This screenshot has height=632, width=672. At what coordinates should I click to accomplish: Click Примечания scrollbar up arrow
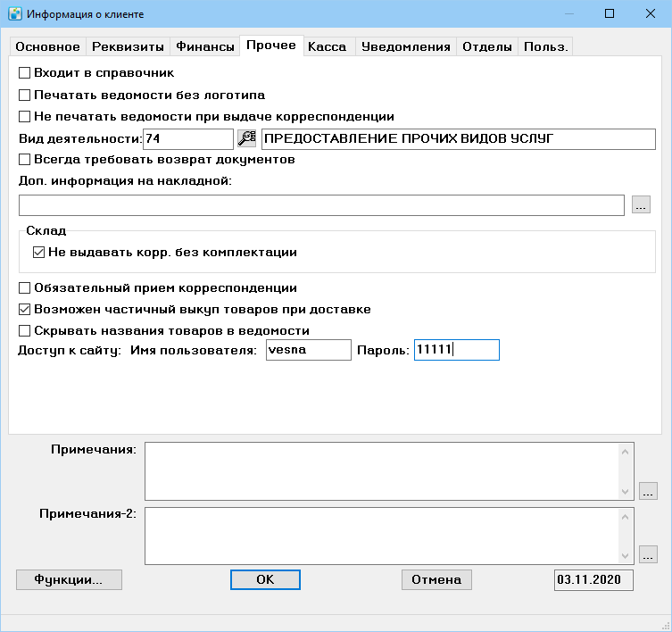625,452
